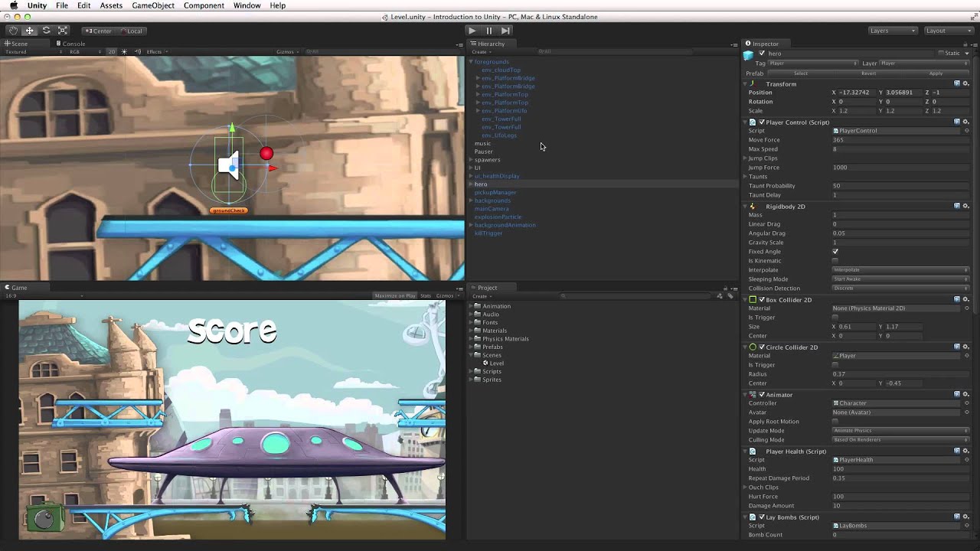Screen dimensions: 980x551
Task: Select the Move (translate) tool
Action: [x=29, y=31]
